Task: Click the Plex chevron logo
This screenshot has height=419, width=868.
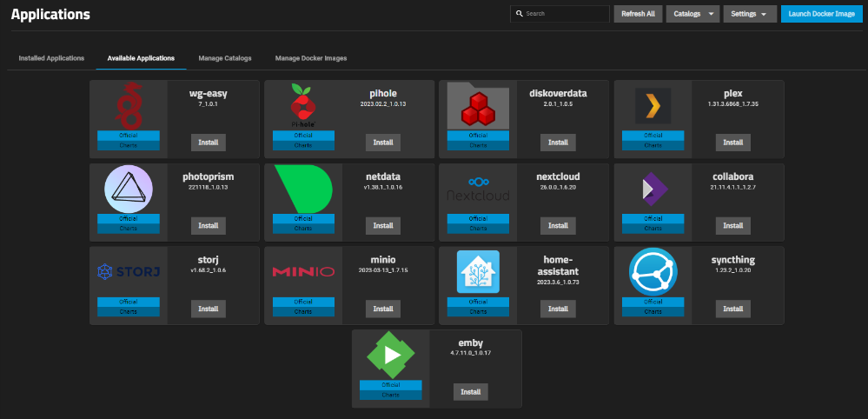Action: (x=653, y=107)
